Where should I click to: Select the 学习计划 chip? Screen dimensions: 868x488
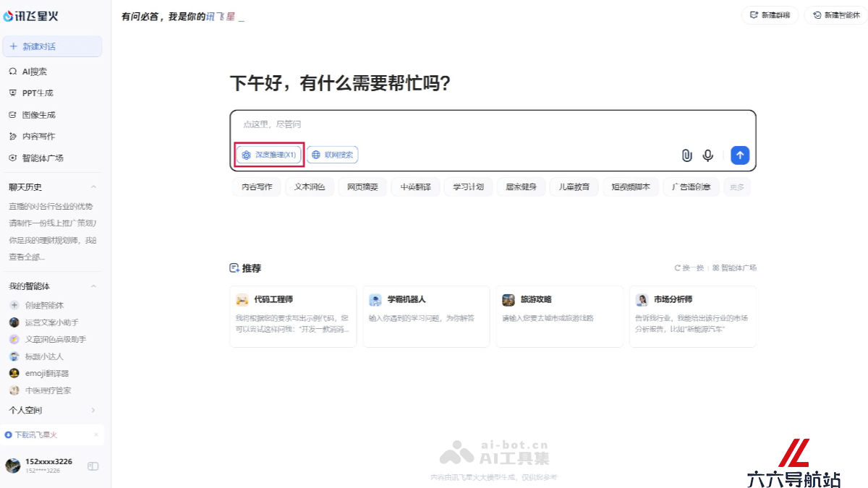click(x=468, y=187)
